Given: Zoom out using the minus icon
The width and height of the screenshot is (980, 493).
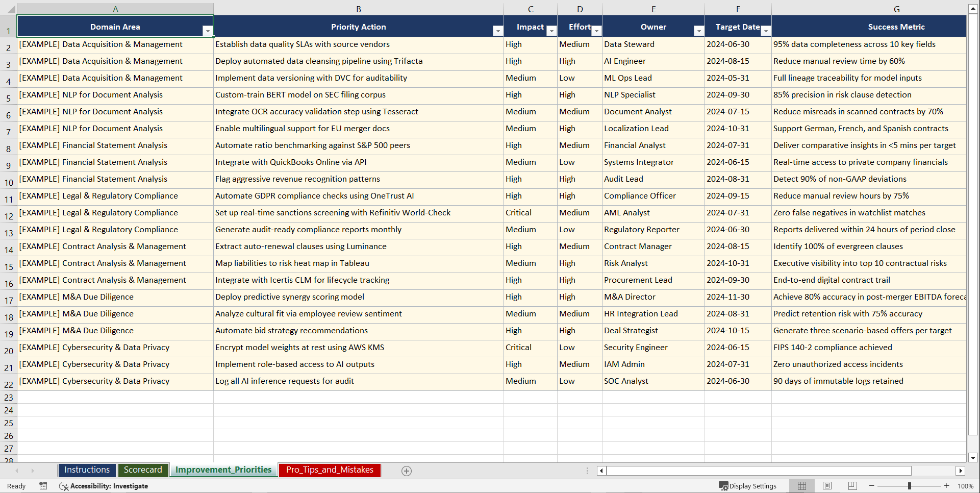Looking at the screenshot, I should (871, 486).
